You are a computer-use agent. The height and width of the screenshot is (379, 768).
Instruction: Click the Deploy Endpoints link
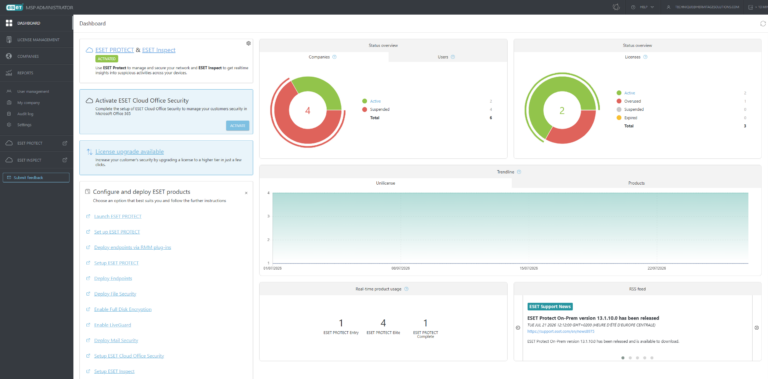pos(113,279)
